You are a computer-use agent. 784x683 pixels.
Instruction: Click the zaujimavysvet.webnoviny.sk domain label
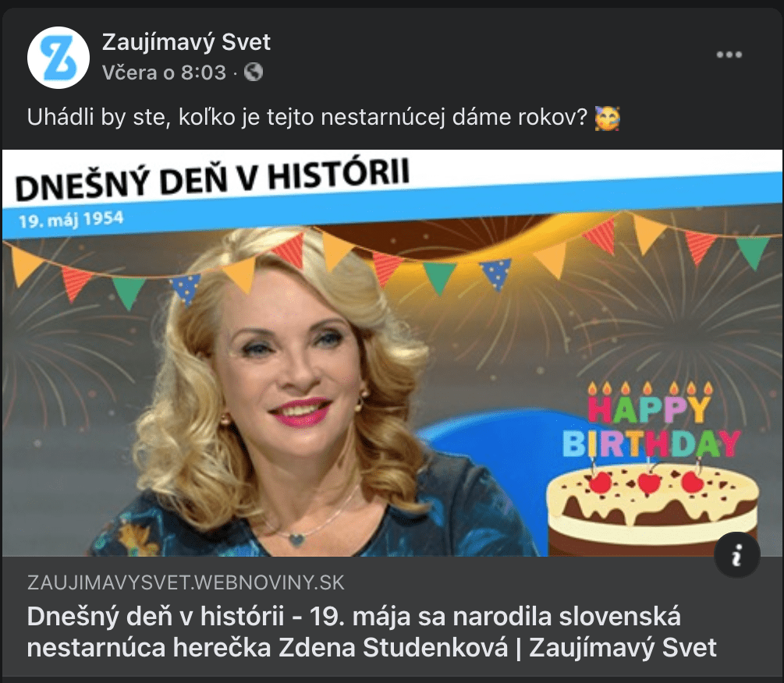coord(186,582)
